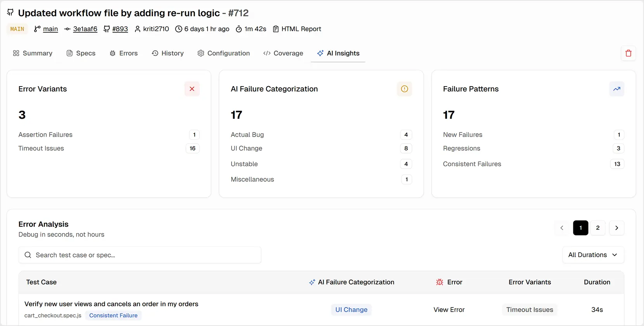Click the Timeout Issues tag in the table row
Screen dimensions: 644x326
pyautogui.click(x=530, y=310)
